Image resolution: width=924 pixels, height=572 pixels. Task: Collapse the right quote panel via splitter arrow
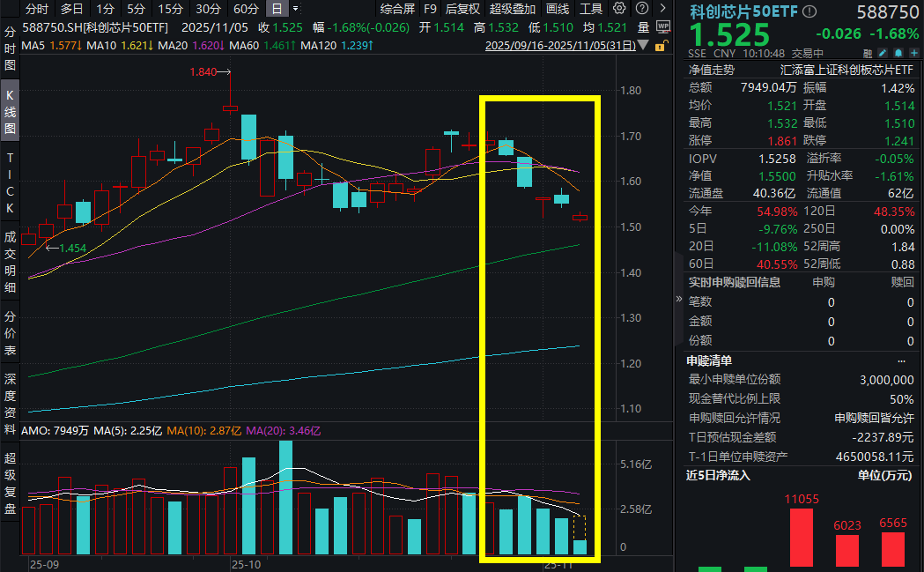coord(678,300)
